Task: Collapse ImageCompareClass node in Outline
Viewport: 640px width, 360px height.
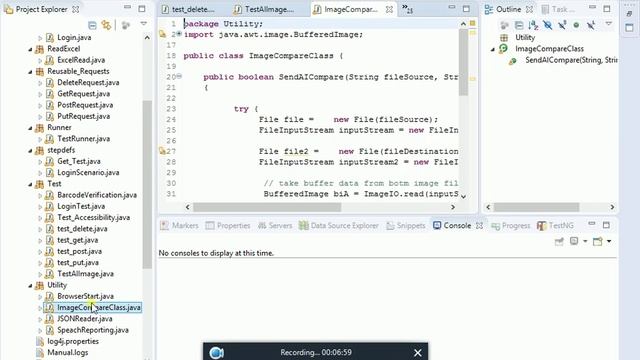Action: 493,49
